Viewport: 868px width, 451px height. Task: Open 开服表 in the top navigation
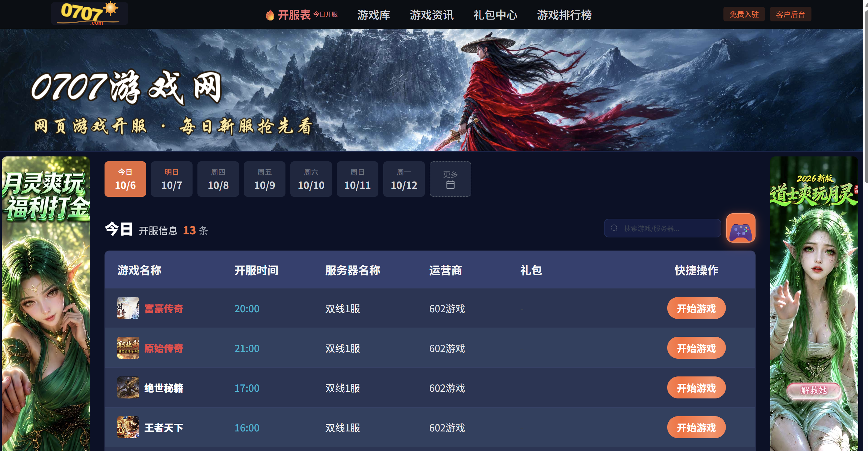coord(294,15)
